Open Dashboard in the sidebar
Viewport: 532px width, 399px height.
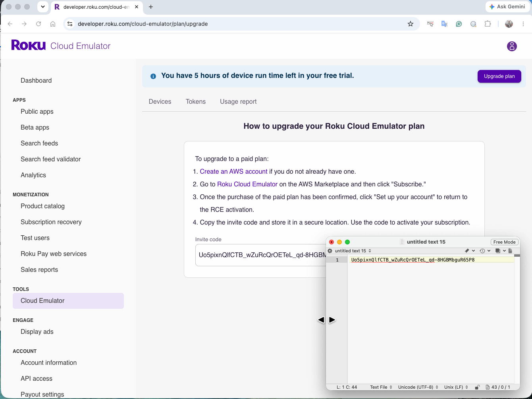tap(36, 80)
